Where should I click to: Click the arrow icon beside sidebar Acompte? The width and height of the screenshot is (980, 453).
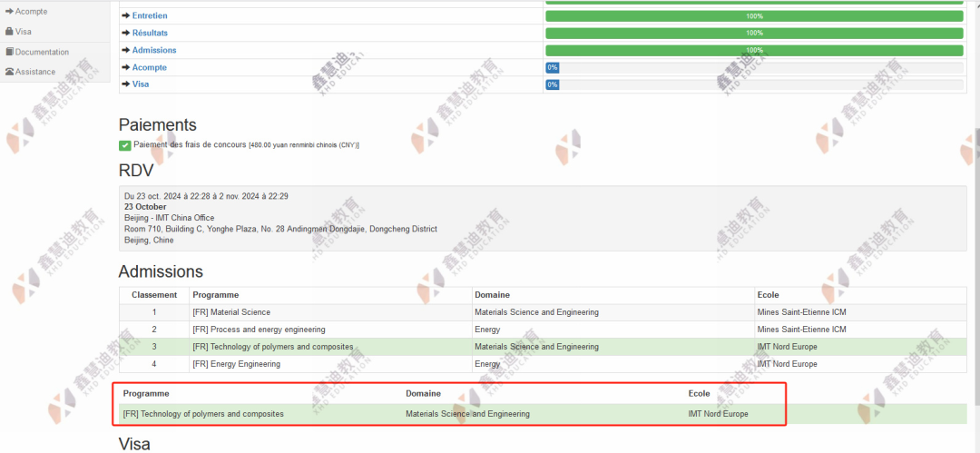tap(9, 11)
